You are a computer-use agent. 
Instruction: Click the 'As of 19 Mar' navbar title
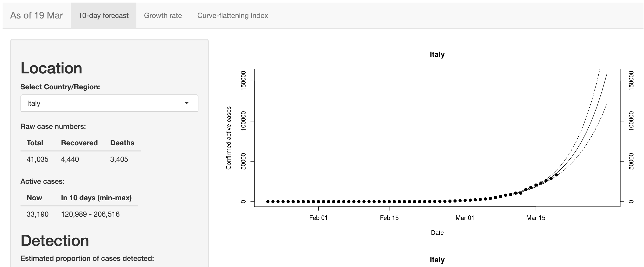pos(37,15)
